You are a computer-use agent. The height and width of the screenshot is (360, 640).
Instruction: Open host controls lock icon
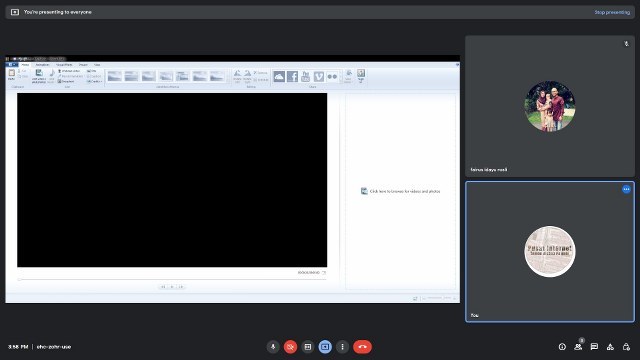pos(626,347)
